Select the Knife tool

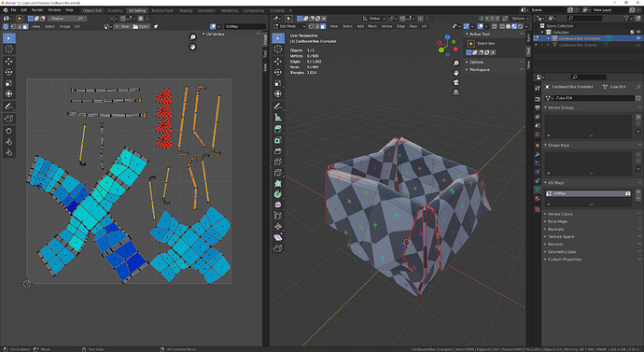(x=278, y=173)
